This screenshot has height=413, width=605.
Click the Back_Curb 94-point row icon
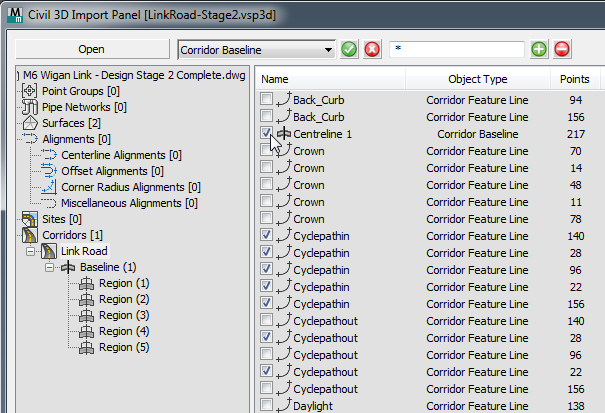[284, 99]
